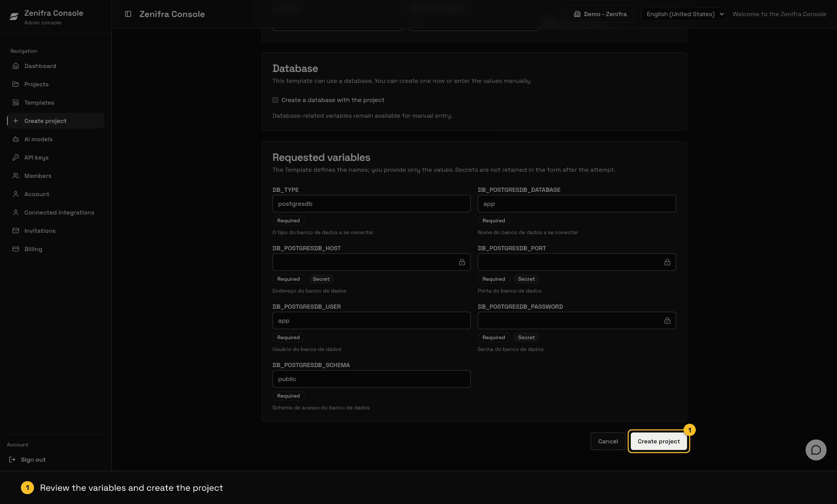
Task: Click the DB_POSTGRESDB_DATABASE input field
Action: 576,204
